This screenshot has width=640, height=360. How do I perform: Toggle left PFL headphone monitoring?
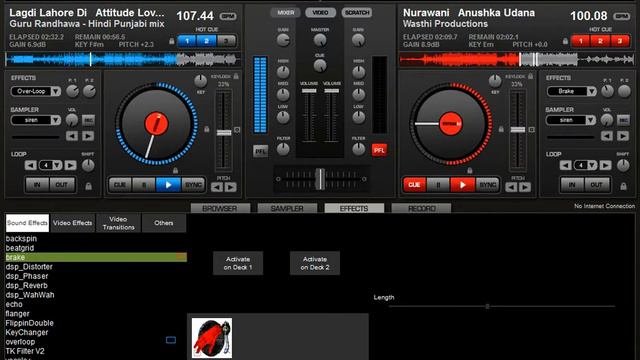[260, 151]
